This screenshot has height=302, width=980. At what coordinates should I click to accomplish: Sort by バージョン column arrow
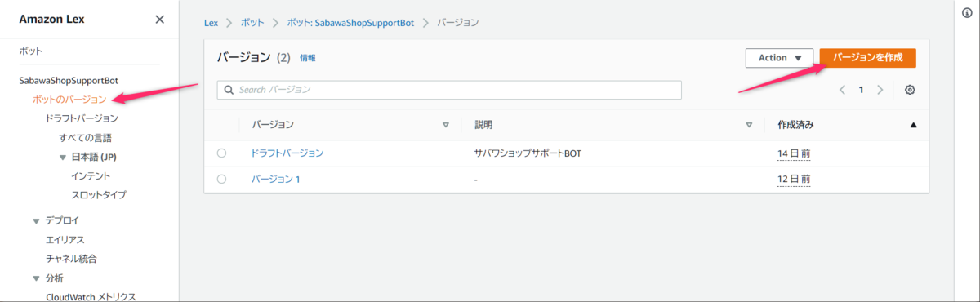pos(446,125)
